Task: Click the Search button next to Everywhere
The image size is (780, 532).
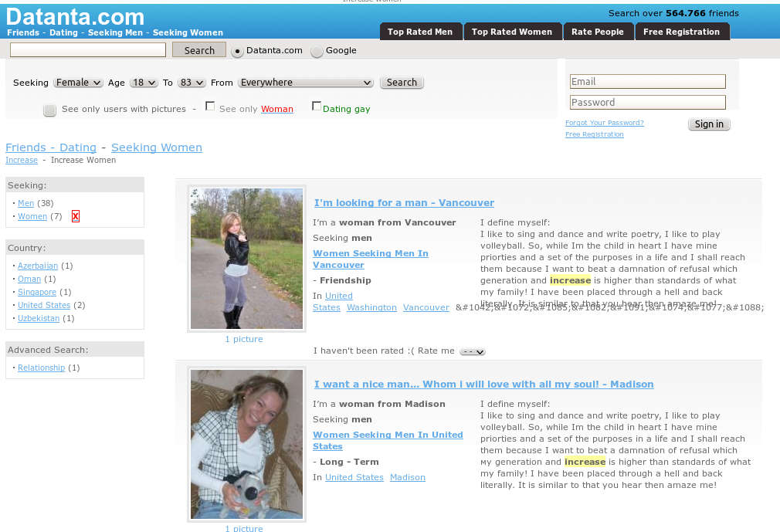Action: click(402, 83)
